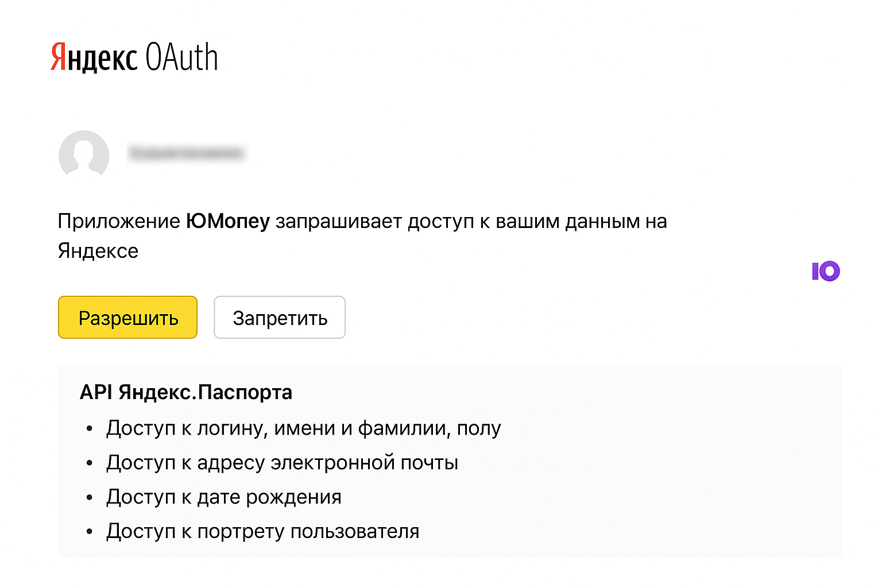Click the word Приложение in the request message
882x588 pixels.
pos(119,222)
